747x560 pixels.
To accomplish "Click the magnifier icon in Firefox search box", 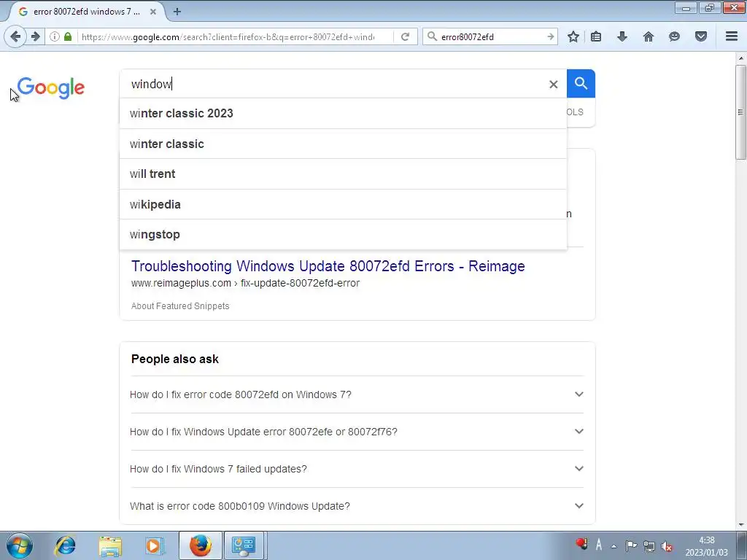I will coord(432,36).
